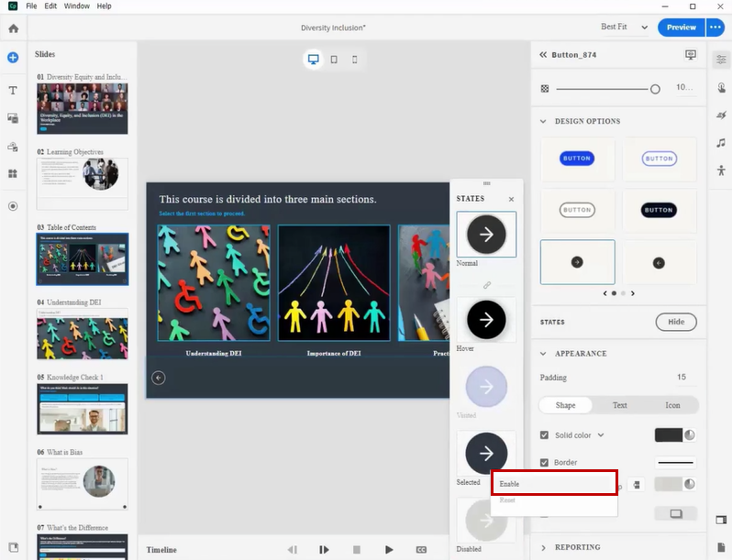Select the Selected state thumbnail
The height and width of the screenshot is (560, 732).
pyautogui.click(x=486, y=453)
